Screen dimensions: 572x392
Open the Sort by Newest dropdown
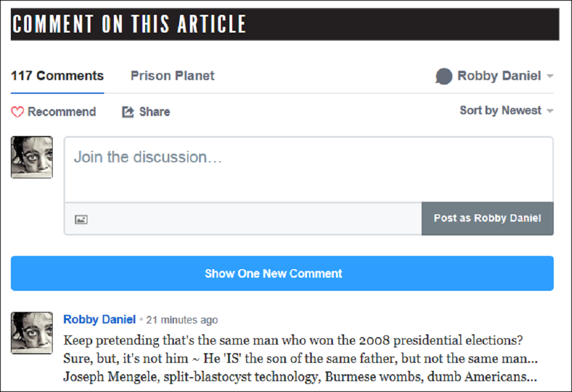(500, 110)
